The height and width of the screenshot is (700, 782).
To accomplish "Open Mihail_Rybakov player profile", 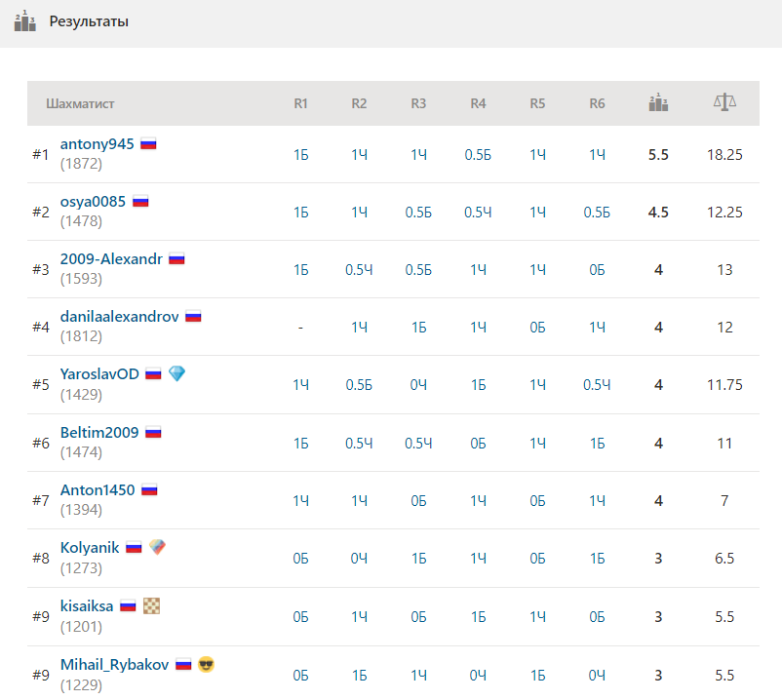I will [x=115, y=665].
